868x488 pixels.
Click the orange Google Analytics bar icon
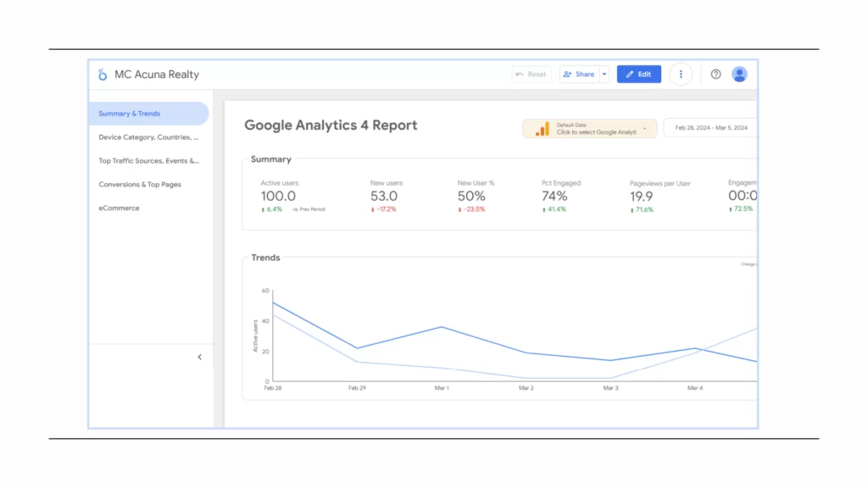click(x=542, y=129)
